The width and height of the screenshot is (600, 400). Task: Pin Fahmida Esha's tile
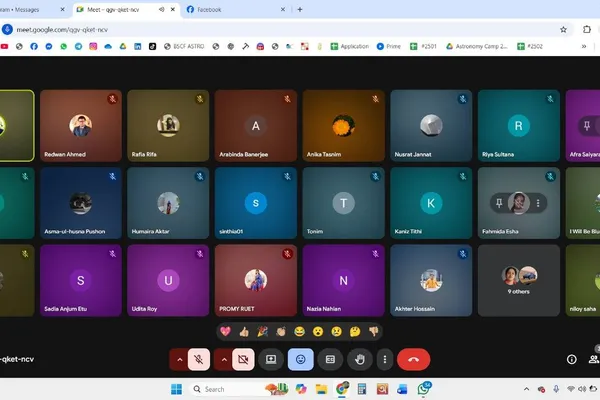pyautogui.click(x=499, y=203)
